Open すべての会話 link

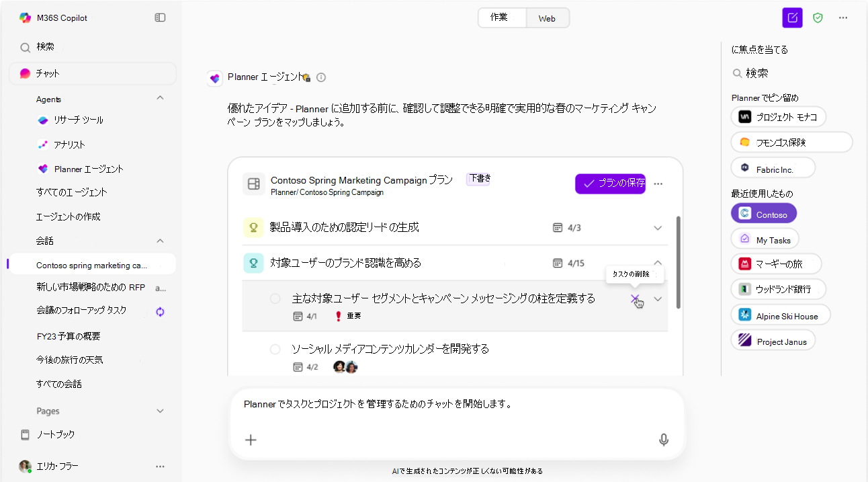[59, 384]
